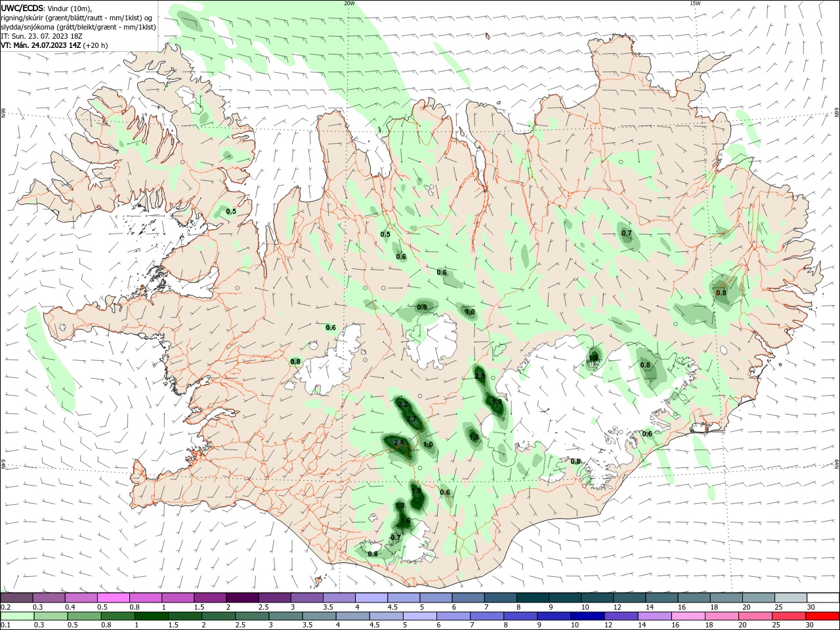The width and height of the screenshot is (840, 630).
Task: Click the 2.2 precipitation value on the map
Action: point(403,405)
